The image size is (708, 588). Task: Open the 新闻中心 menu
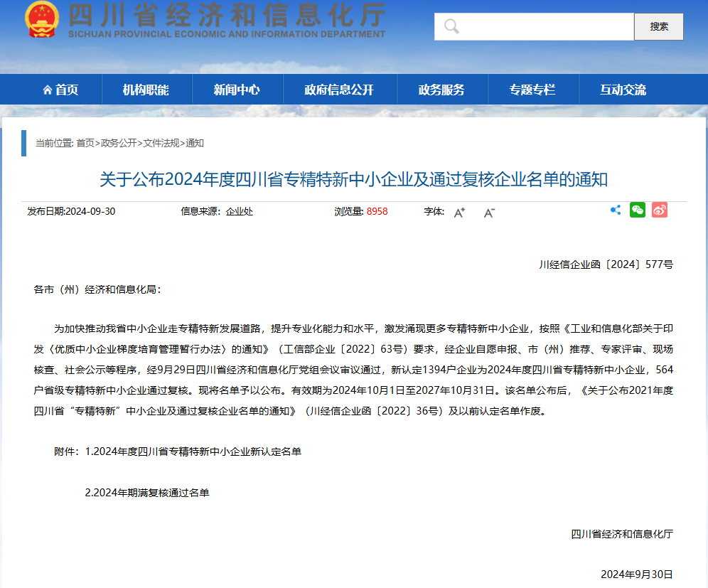coord(237,90)
